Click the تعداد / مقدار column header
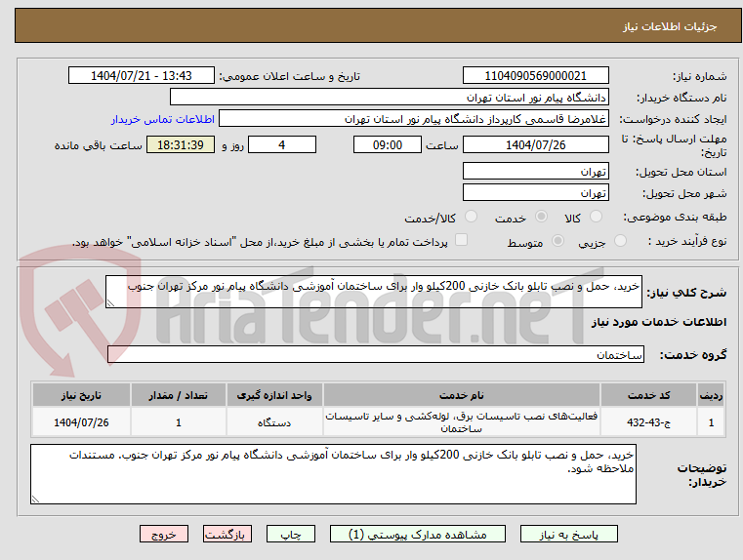Screen dimensions: 743x560 [178, 395]
